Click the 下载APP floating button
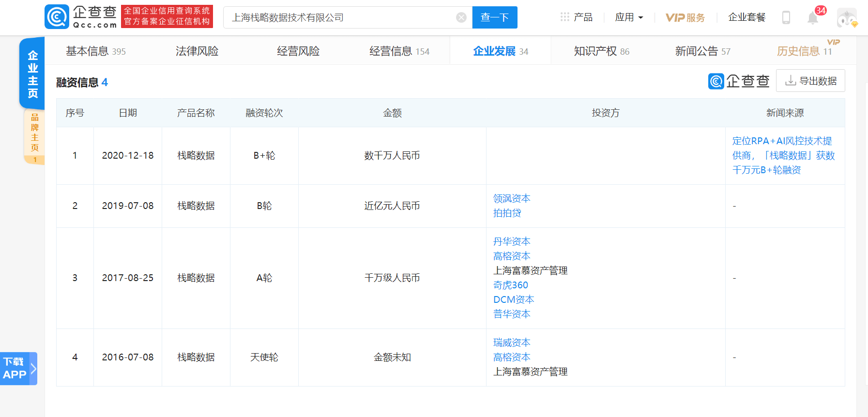868x417 pixels. [x=18, y=369]
